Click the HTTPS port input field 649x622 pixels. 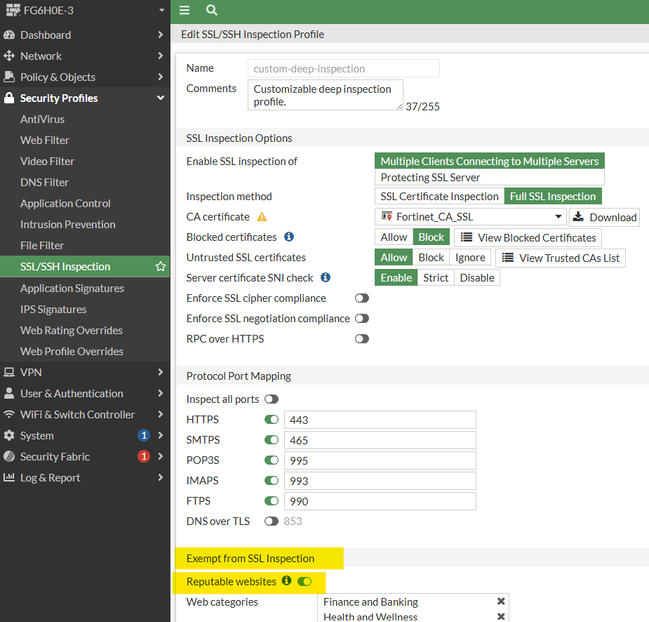point(380,420)
